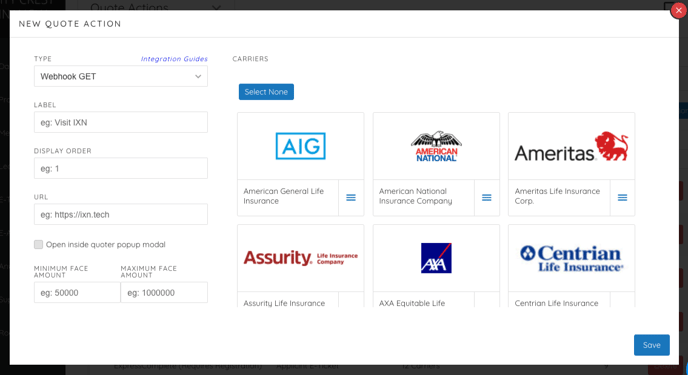
Task: Open the Type dropdown showing Webhook GET
Action: click(x=121, y=76)
